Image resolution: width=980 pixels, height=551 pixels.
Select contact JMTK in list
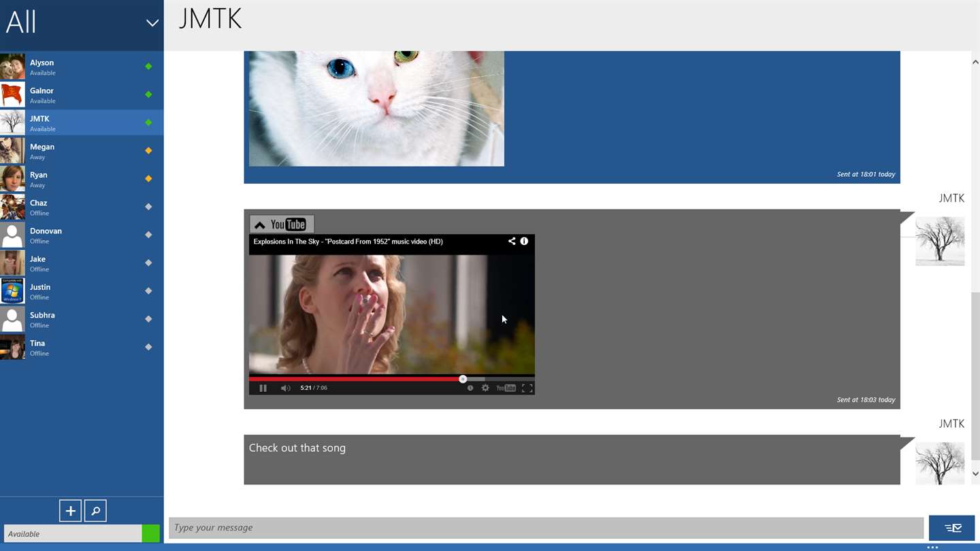click(82, 123)
